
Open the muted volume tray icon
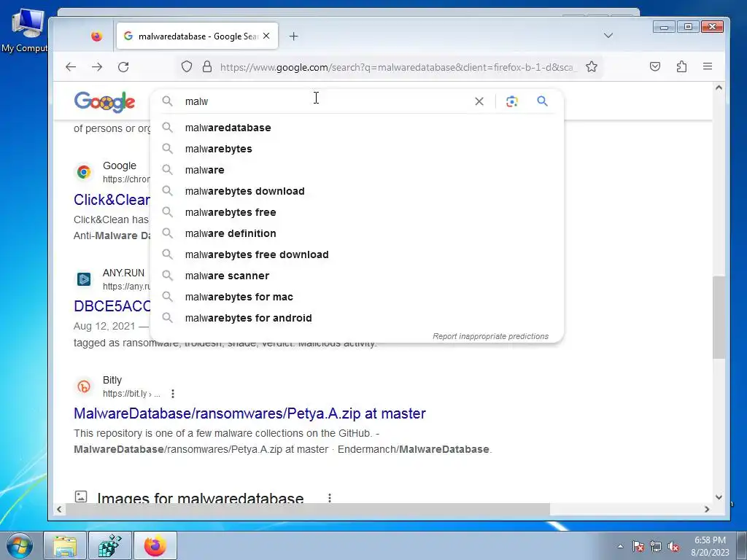tap(673, 546)
